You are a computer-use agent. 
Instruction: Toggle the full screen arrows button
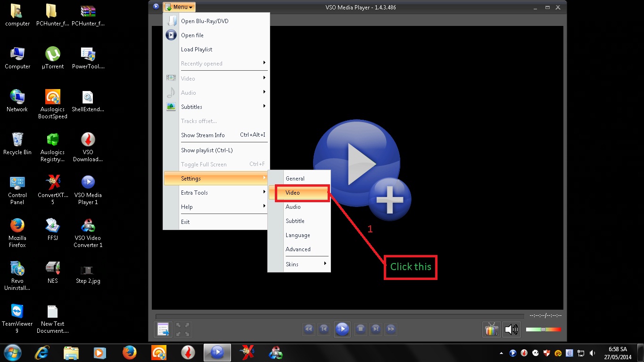(x=183, y=329)
